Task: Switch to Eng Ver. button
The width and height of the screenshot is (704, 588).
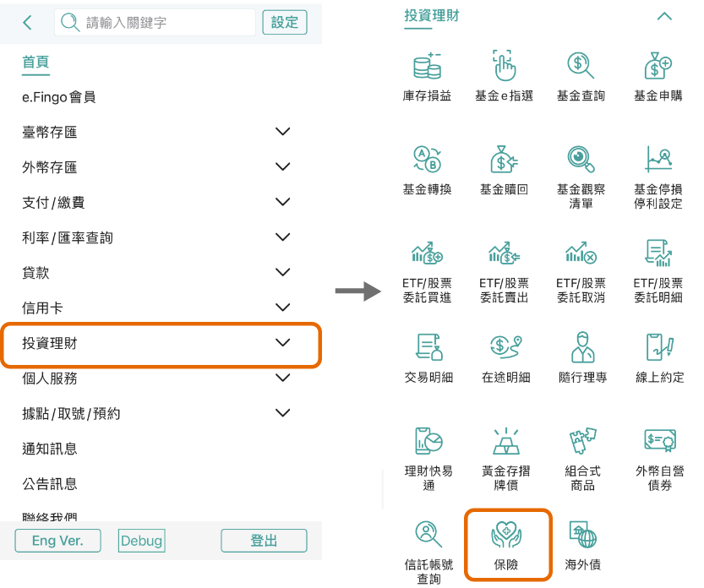Action: (58, 541)
